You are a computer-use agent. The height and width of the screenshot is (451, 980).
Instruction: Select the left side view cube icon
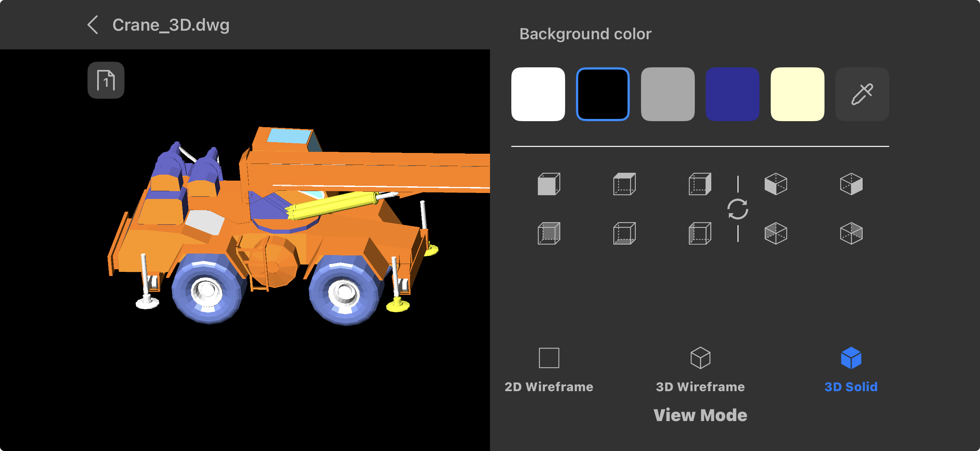[700, 233]
